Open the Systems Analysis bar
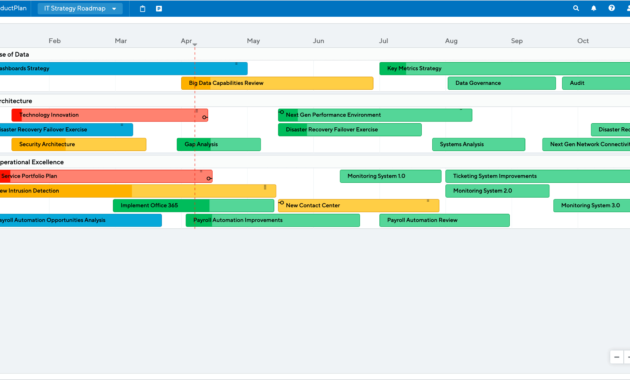The width and height of the screenshot is (630, 380). [x=479, y=144]
